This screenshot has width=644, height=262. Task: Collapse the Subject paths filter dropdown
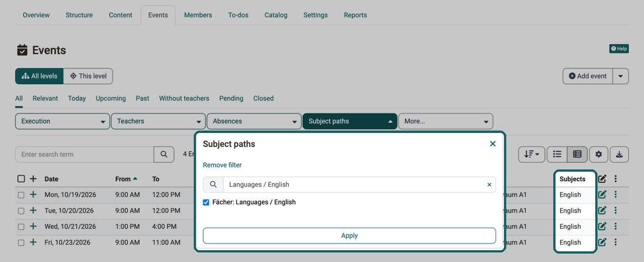350,121
